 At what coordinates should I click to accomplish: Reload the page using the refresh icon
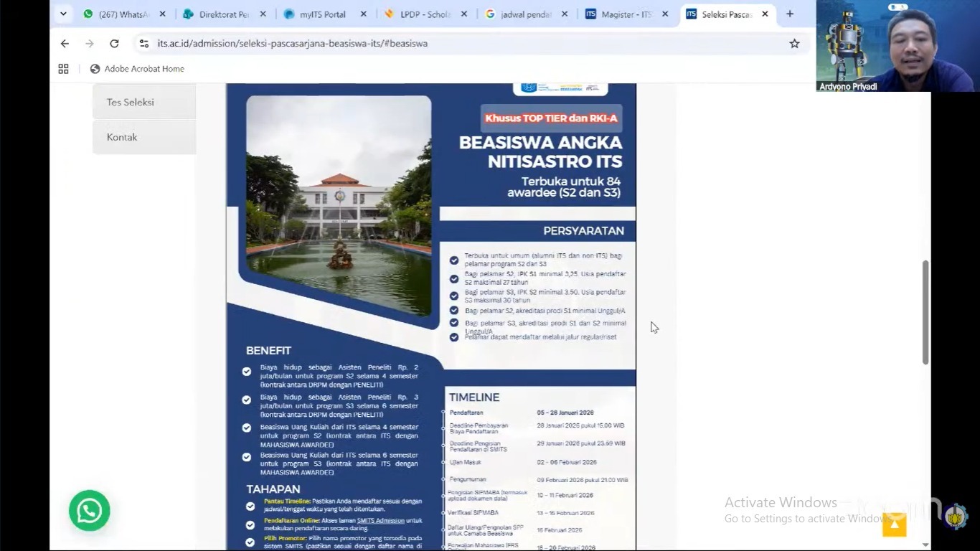click(114, 44)
